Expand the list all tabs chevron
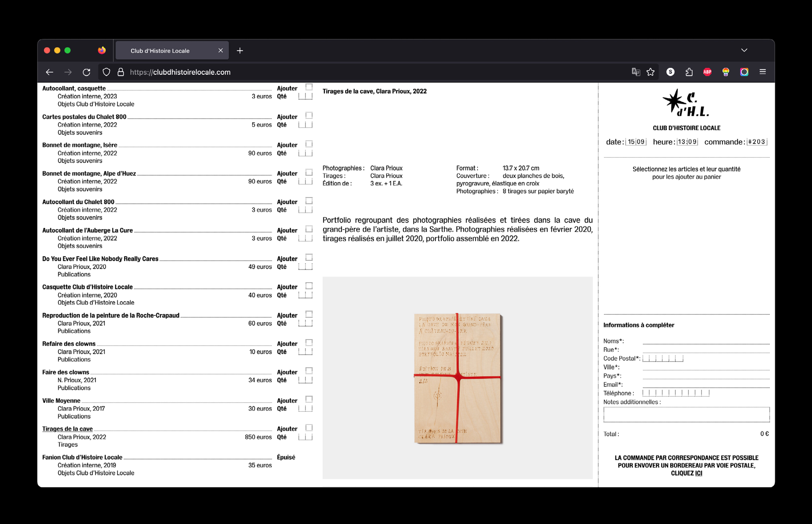 (x=744, y=50)
